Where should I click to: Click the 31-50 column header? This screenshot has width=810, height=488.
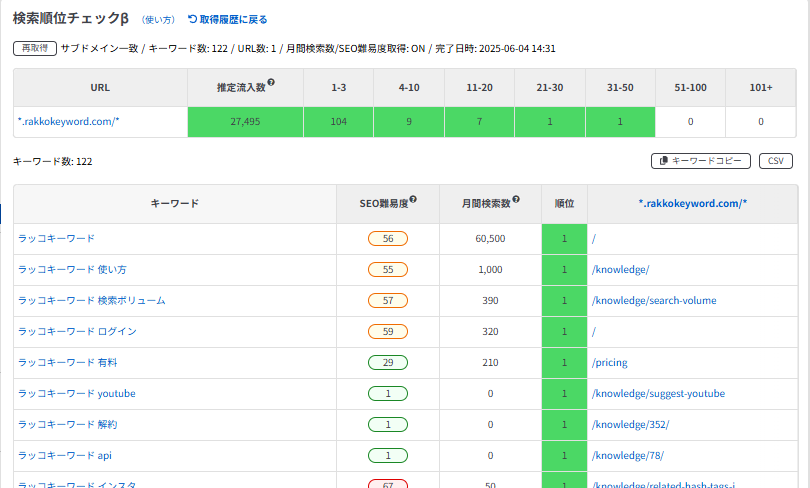[620, 88]
